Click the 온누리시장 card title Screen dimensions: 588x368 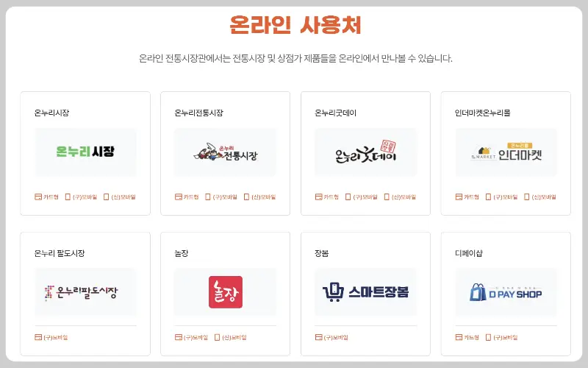[x=51, y=113]
